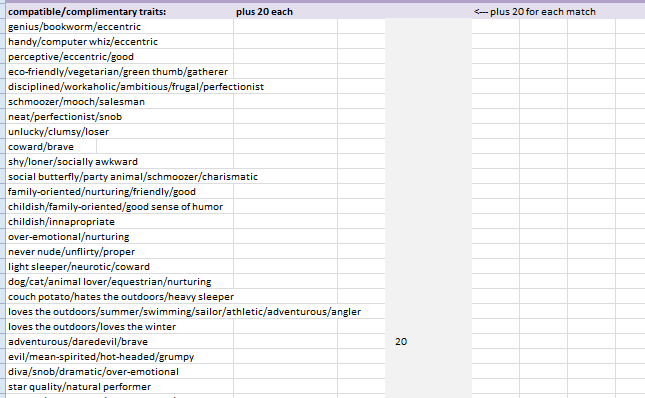Select the '<--- plus 20 for each match' cell
Image resolution: width=645 pixels, height=398 pixels.
click(x=534, y=12)
